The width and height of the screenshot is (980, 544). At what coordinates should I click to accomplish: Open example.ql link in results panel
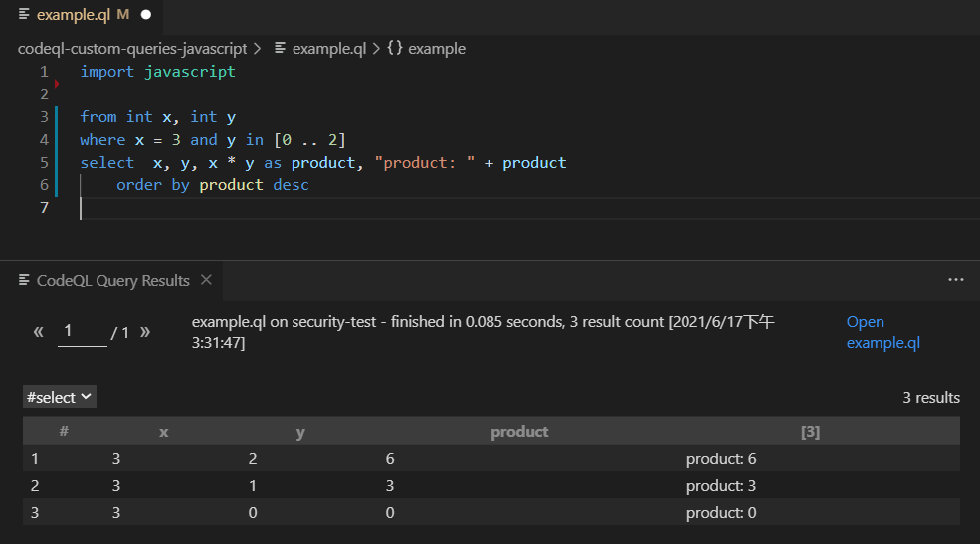[882, 332]
